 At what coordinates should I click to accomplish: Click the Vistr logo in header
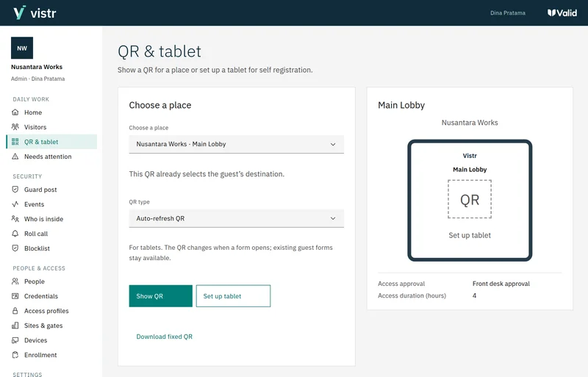pos(35,12)
